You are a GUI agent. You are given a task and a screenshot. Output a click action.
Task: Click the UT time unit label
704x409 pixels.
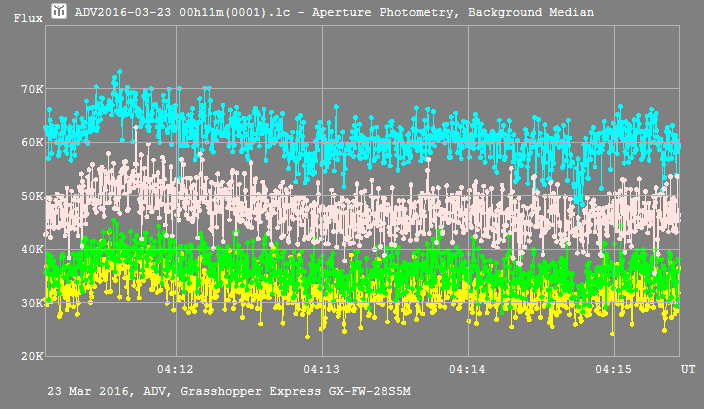tap(688, 370)
